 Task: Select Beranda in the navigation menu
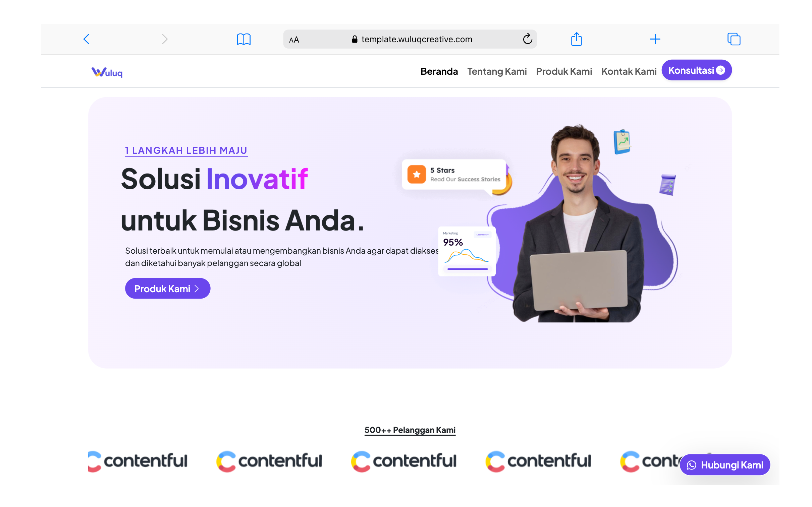point(439,71)
